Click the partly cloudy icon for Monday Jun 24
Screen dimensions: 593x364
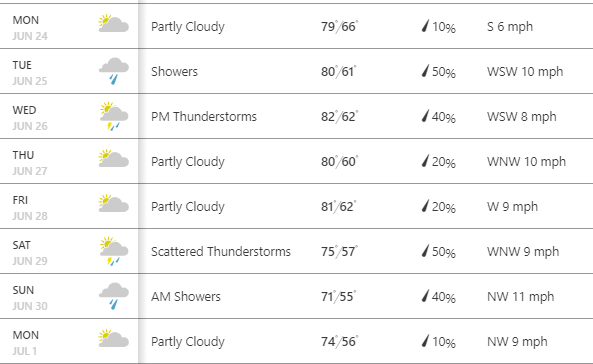(113, 23)
